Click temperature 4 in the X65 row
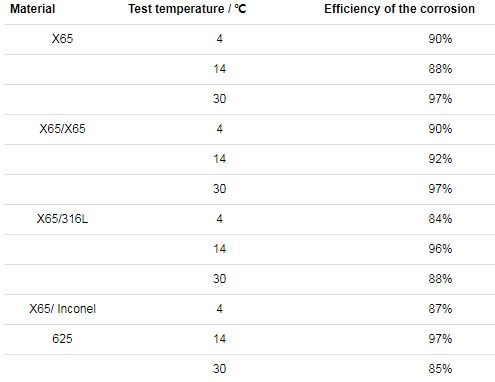 [x=219, y=39]
